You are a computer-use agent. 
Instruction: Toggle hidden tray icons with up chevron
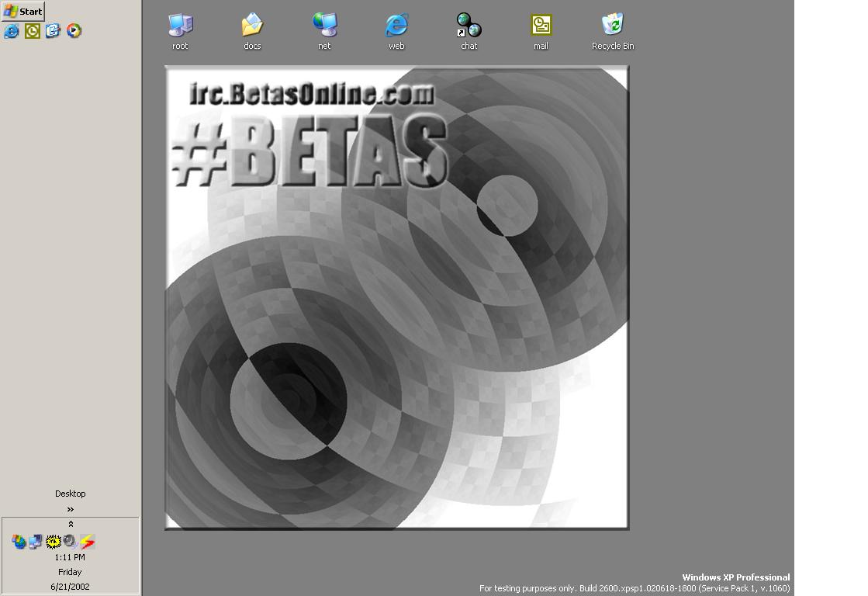pyautogui.click(x=70, y=525)
